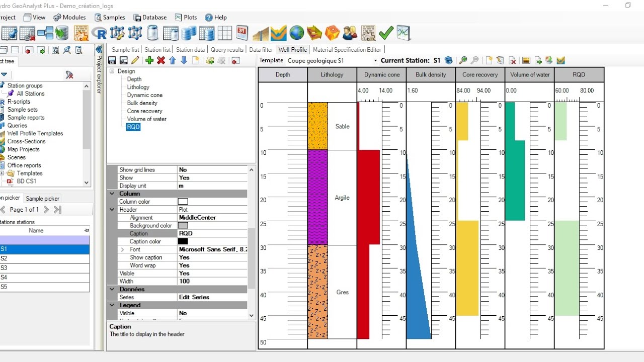Screen dimensions: 644x362
Task: Switch to the Query results tab
Action: coord(227,50)
